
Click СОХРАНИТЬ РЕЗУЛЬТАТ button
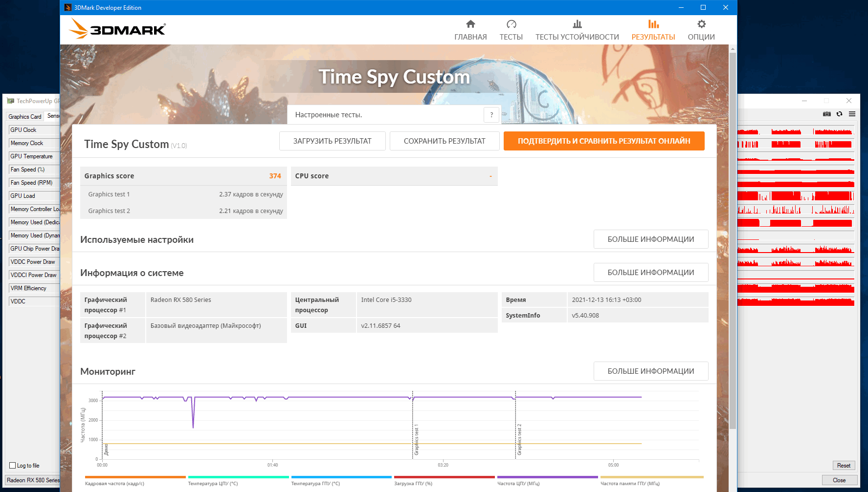coord(445,141)
